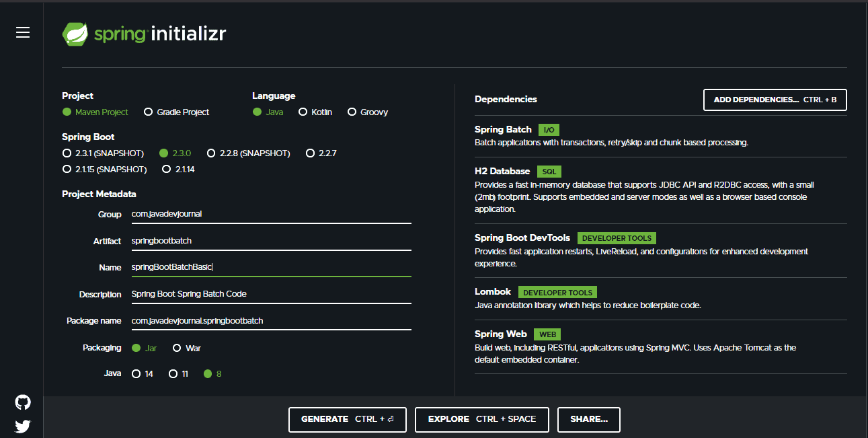The width and height of the screenshot is (868, 438).
Task: Choose Groovy as the language
Action: point(368,112)
